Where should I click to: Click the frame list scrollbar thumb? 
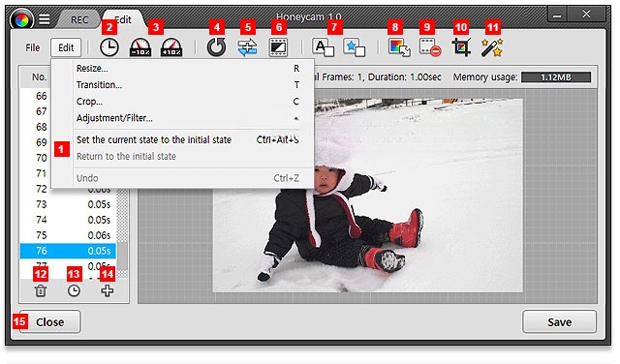pyautogui.click(x=122, y=256)
